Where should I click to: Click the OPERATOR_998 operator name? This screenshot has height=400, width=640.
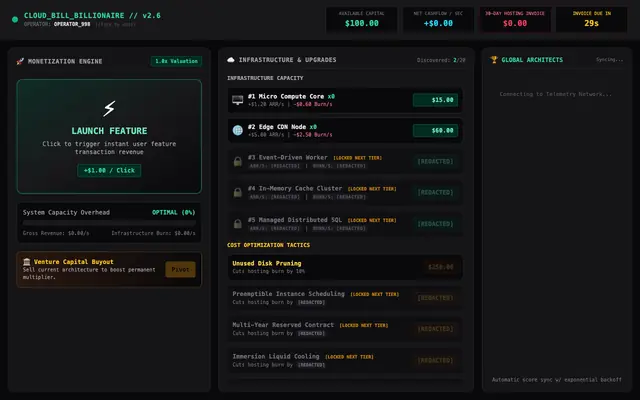tap(72, 24)
